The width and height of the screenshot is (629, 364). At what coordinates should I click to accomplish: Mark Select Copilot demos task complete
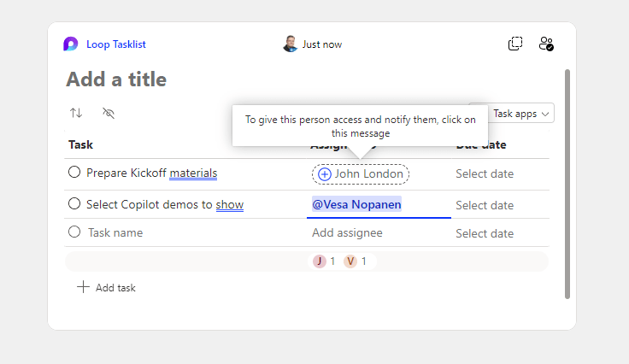click(74, 204)
